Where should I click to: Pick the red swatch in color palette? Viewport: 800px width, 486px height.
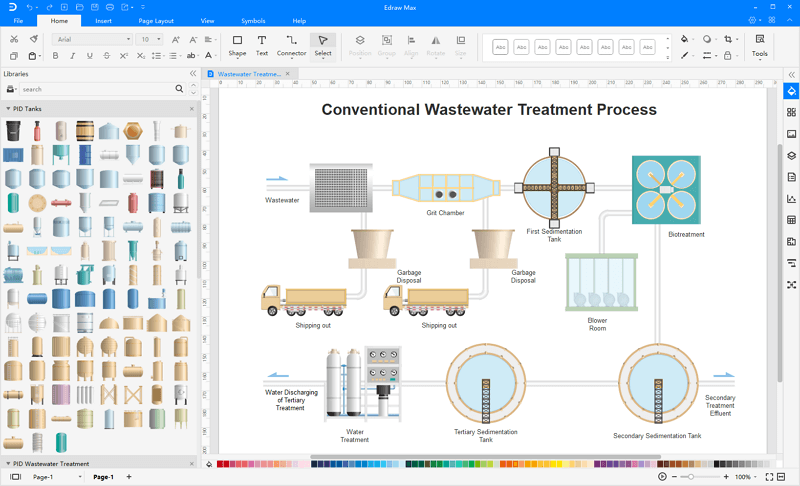pyautogui.click(x=221, y=464)
